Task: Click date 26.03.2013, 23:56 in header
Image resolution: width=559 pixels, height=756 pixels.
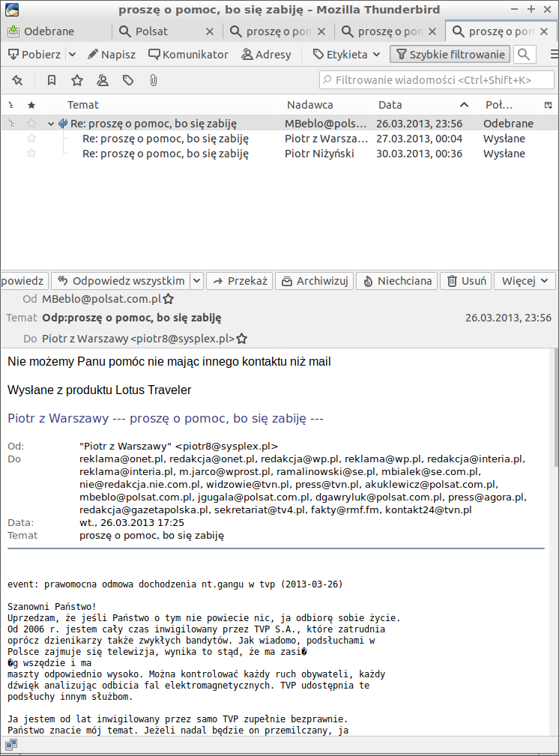Action: [x=508, y=318]
